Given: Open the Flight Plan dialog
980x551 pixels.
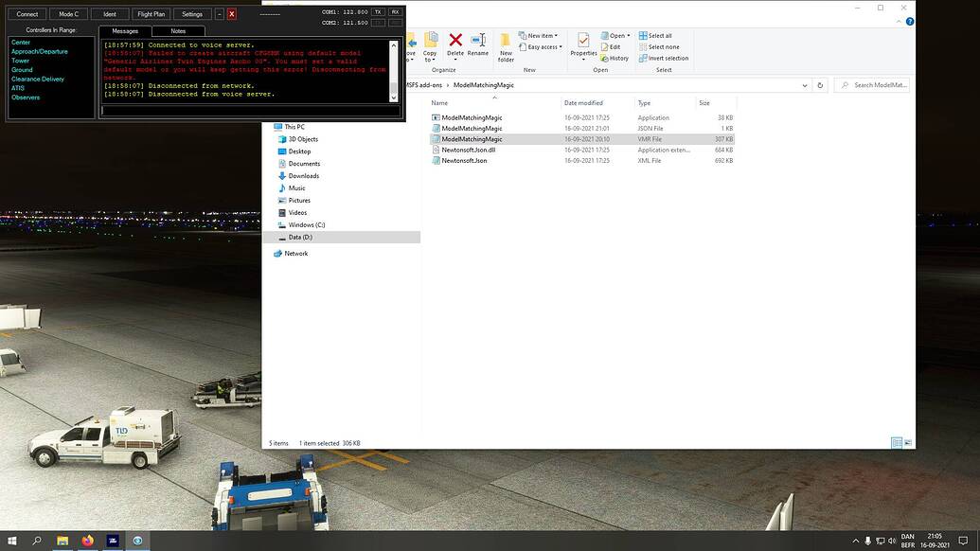Looking at the screenshot, I should pyautogui.click(x=150, y=13).
